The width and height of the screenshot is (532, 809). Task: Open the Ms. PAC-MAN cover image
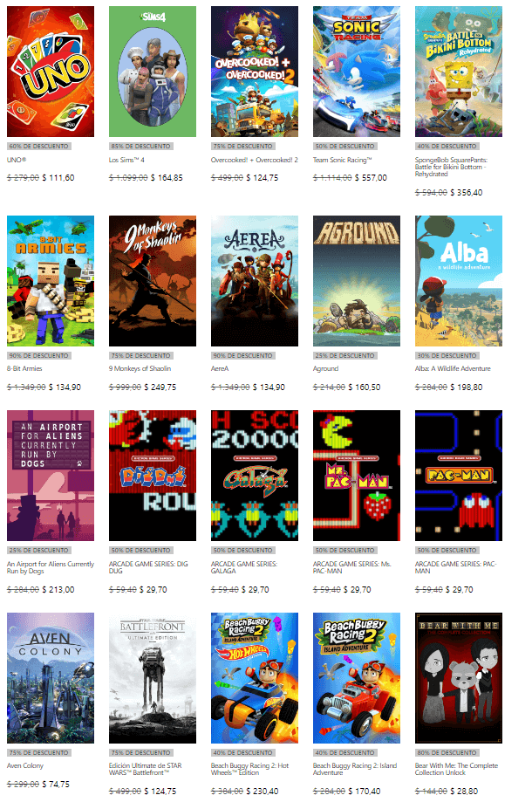tap(357, 475)
